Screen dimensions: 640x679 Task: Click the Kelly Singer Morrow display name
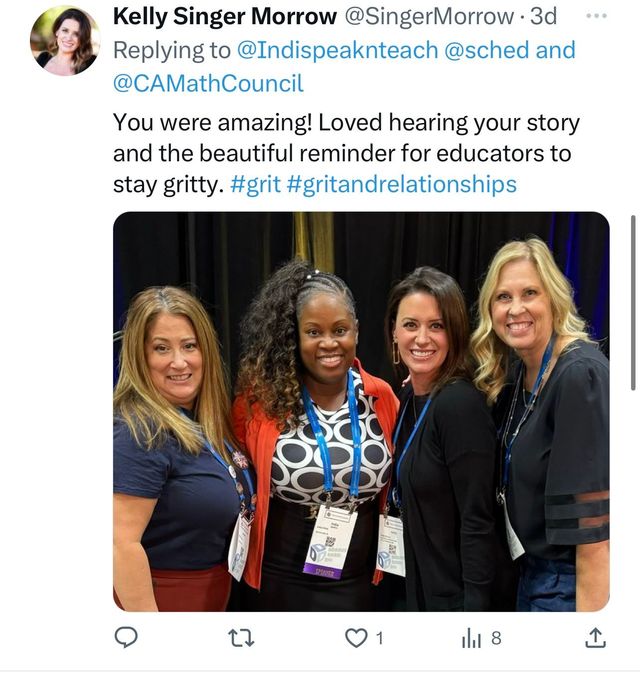(x=225, y=17)
